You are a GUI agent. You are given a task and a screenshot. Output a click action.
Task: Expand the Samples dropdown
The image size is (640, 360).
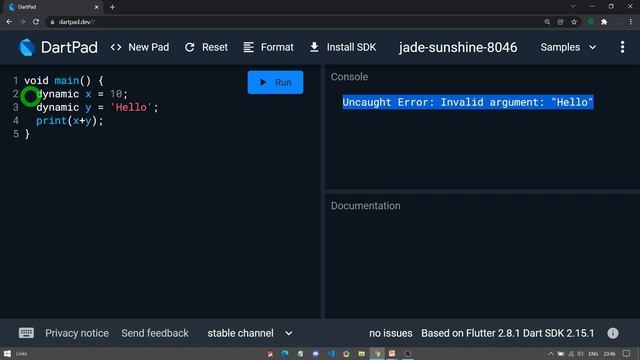pos(568,47)
